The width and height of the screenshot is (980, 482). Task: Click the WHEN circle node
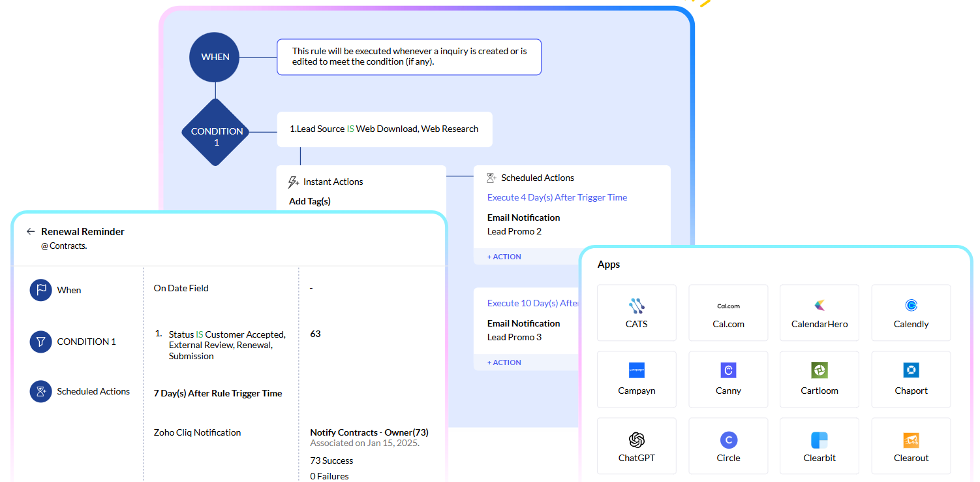[x=215, y=57]
